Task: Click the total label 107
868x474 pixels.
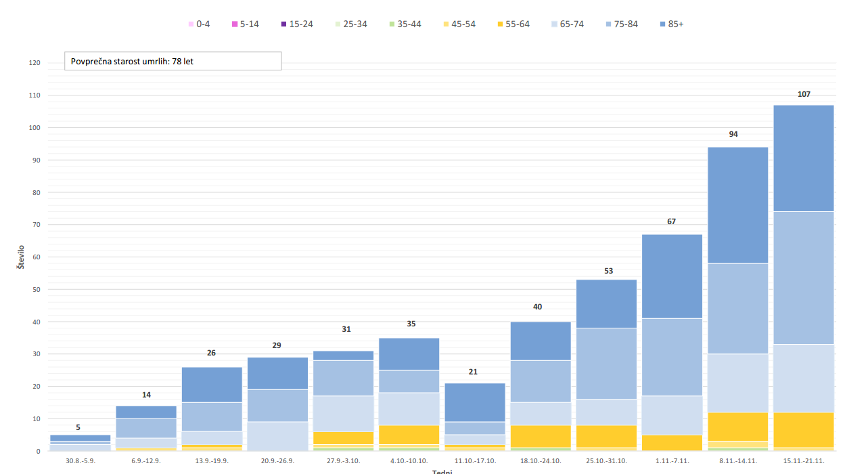Action: 804,94
